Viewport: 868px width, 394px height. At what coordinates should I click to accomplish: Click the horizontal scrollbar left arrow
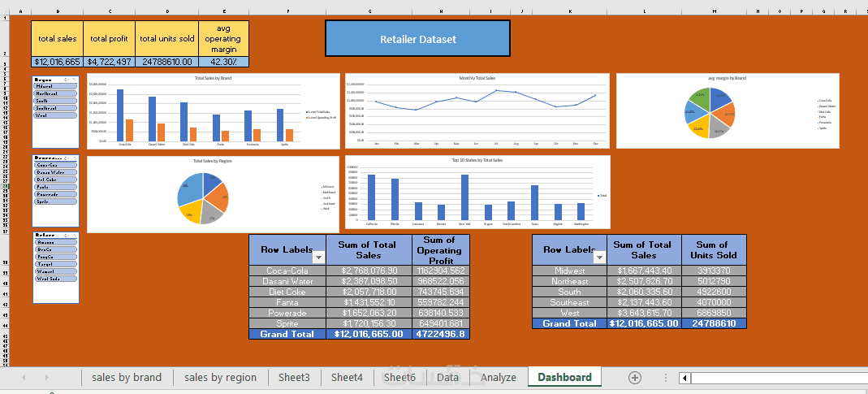coord(685,378)
